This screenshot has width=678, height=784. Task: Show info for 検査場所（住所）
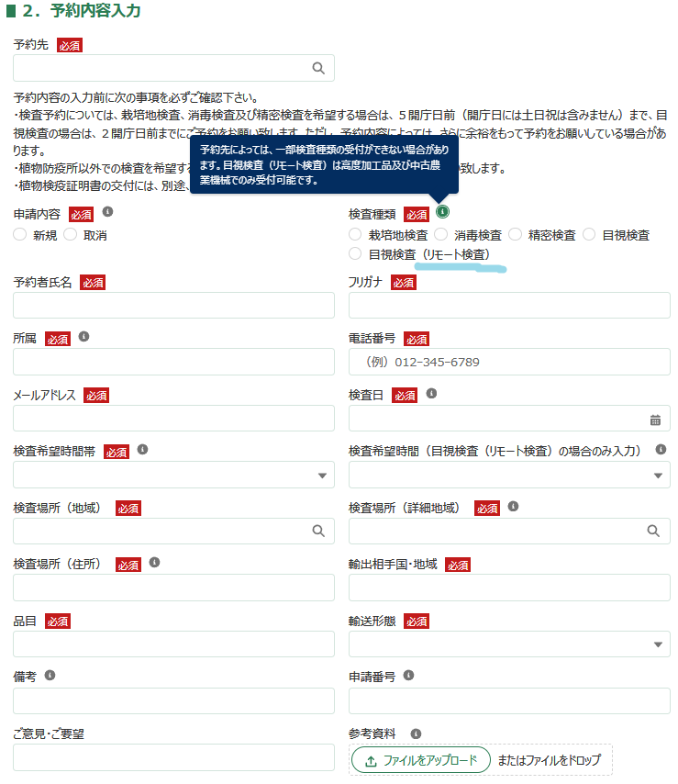point(154,563)
